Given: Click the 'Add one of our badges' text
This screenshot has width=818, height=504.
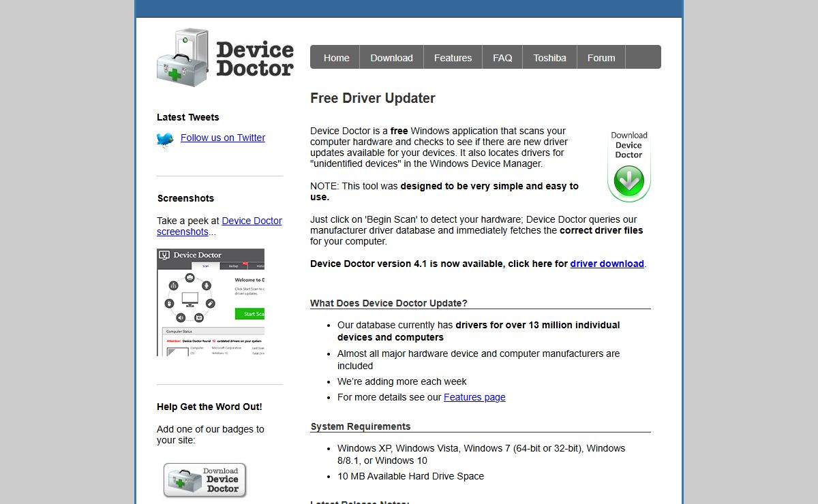Looking at the screenshot, I should coord(211,435).
